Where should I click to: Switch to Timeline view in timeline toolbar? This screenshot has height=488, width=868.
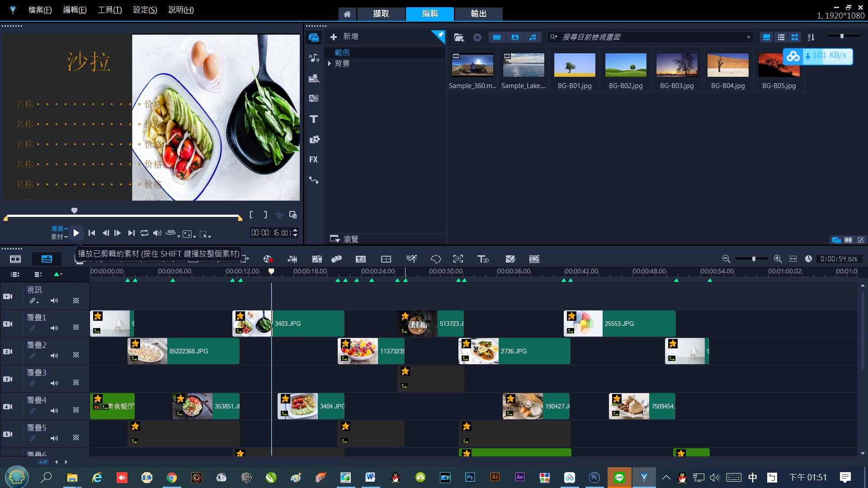point(47,259)
